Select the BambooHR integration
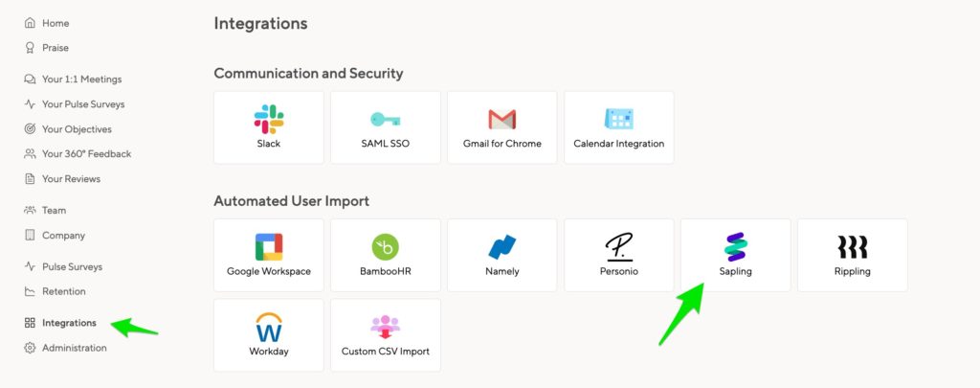Viewport: 980px width, 388px height. click(x=385, y=256)
